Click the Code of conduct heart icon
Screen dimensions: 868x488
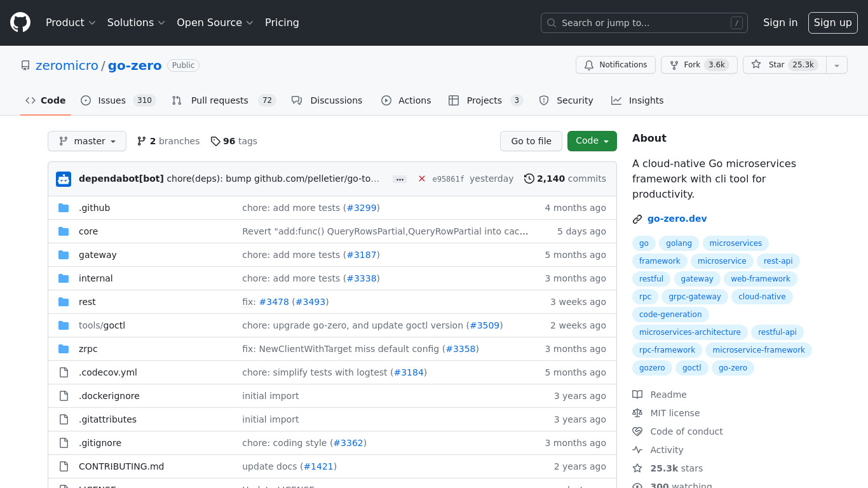(x=637, y=431)
